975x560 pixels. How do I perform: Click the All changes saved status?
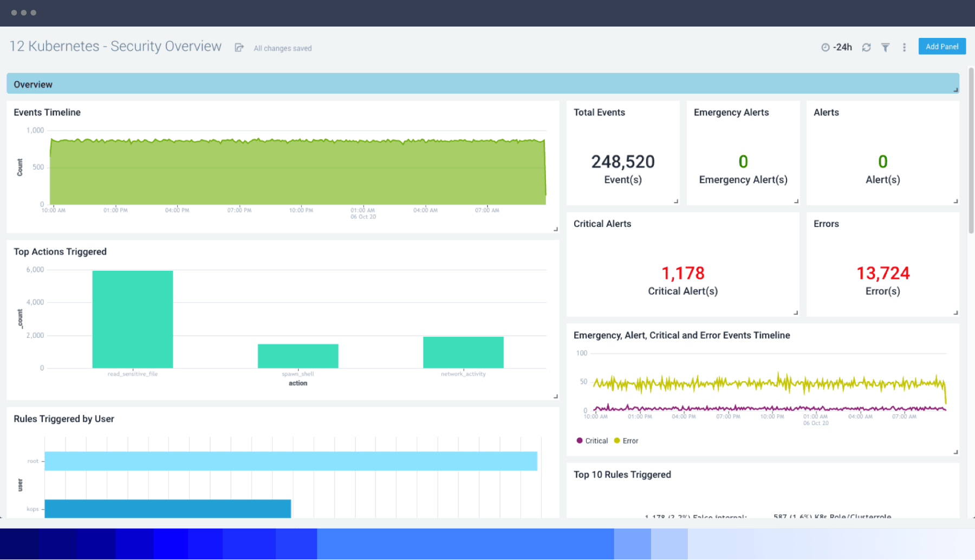point(283,48)
